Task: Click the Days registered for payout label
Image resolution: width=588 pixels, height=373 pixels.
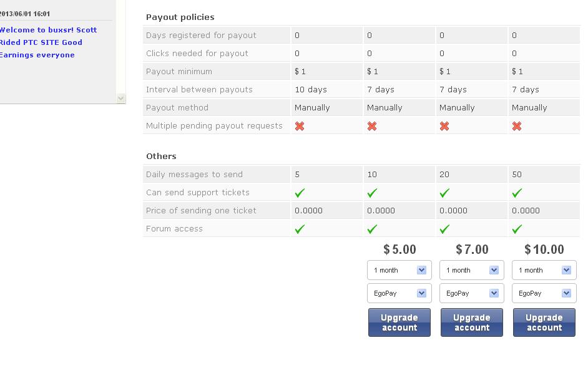Action: [201, 35]
